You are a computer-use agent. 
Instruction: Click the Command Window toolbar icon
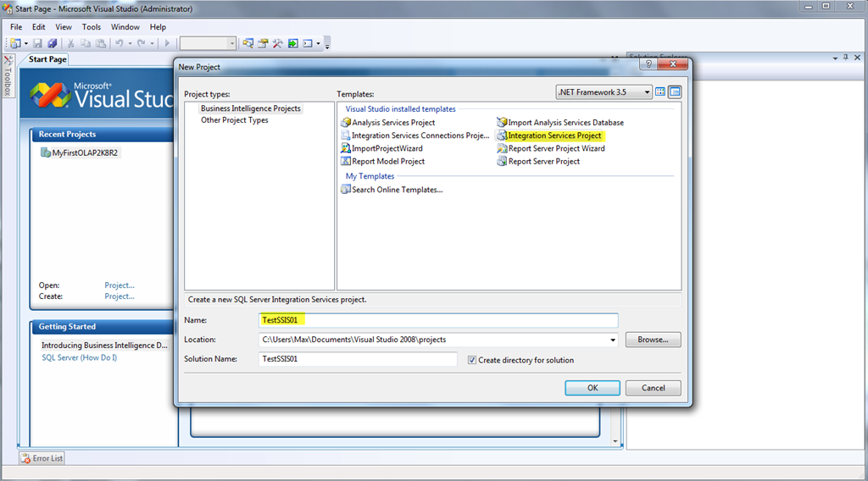[x=308, y=43]
